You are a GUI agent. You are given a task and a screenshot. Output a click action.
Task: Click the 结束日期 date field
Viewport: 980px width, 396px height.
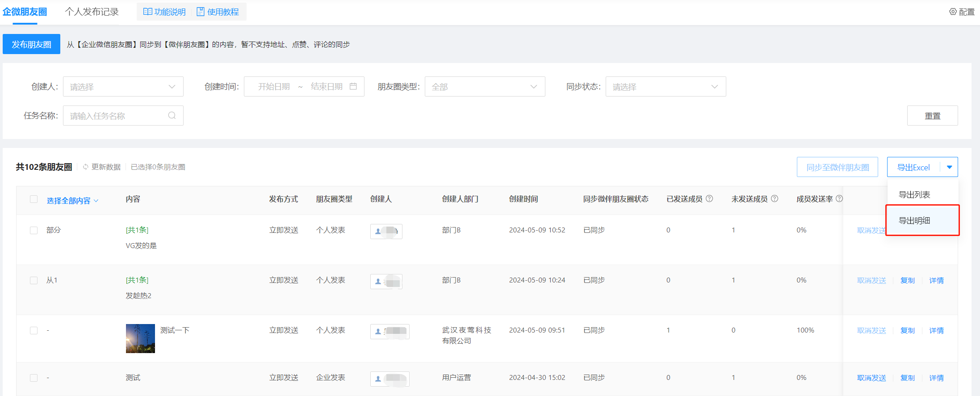point(327,86)
